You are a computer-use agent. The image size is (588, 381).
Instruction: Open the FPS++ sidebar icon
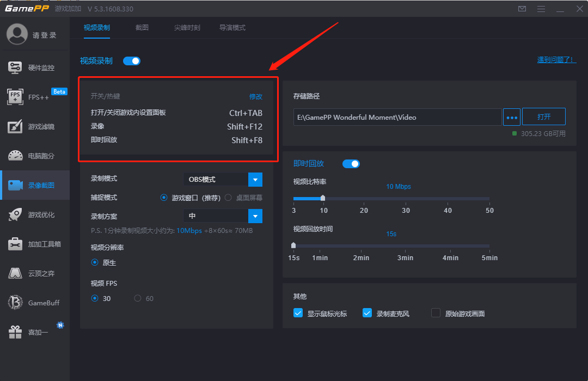15,97
